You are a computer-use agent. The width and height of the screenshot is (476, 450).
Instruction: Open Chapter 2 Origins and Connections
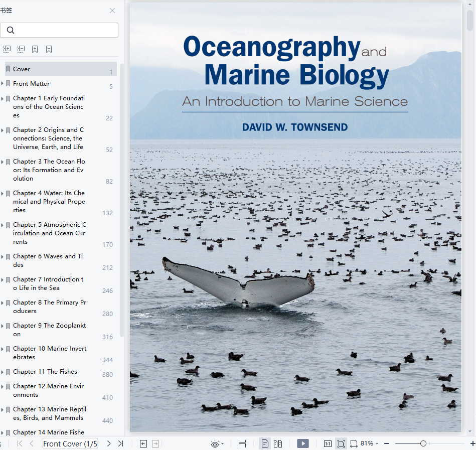click(48, 138)
